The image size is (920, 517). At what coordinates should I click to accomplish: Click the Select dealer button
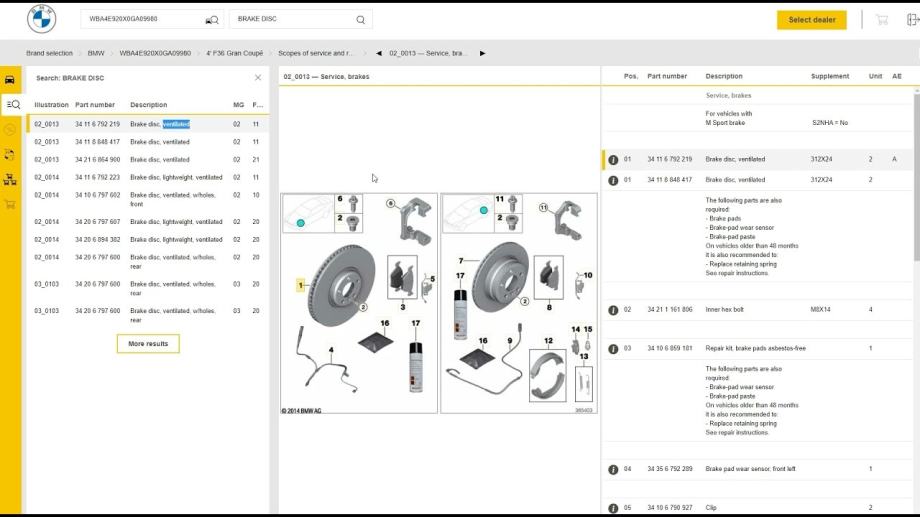coord(811,20)
